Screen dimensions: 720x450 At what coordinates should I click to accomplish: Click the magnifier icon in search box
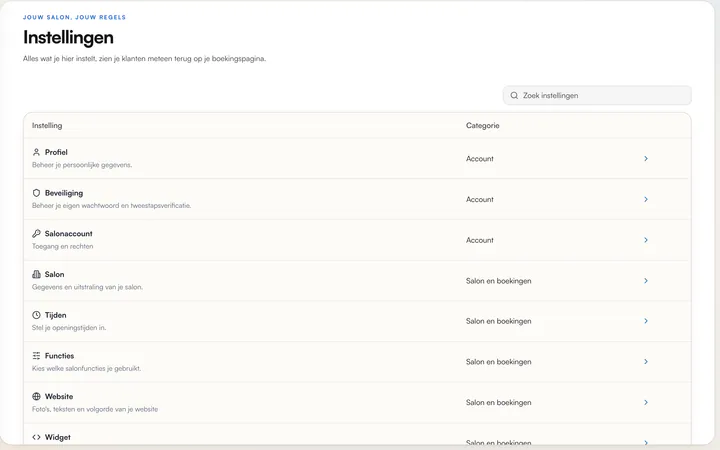coord(514,96)
